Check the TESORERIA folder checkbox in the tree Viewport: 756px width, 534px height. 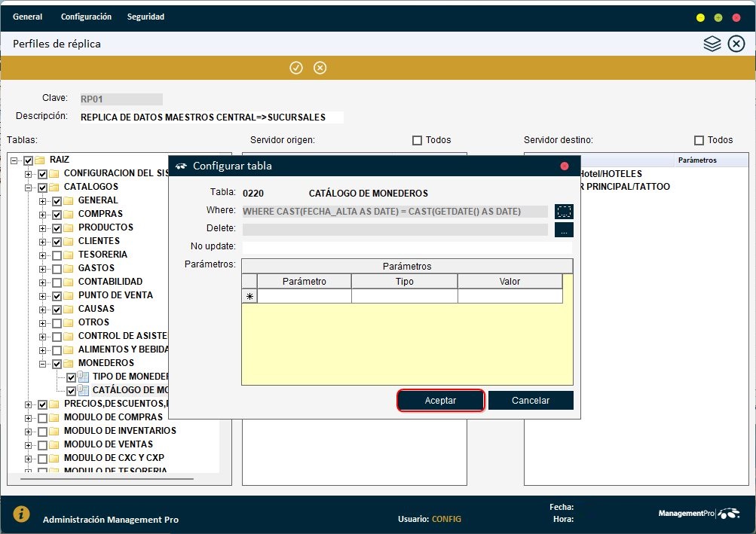(x=57, y=254)
